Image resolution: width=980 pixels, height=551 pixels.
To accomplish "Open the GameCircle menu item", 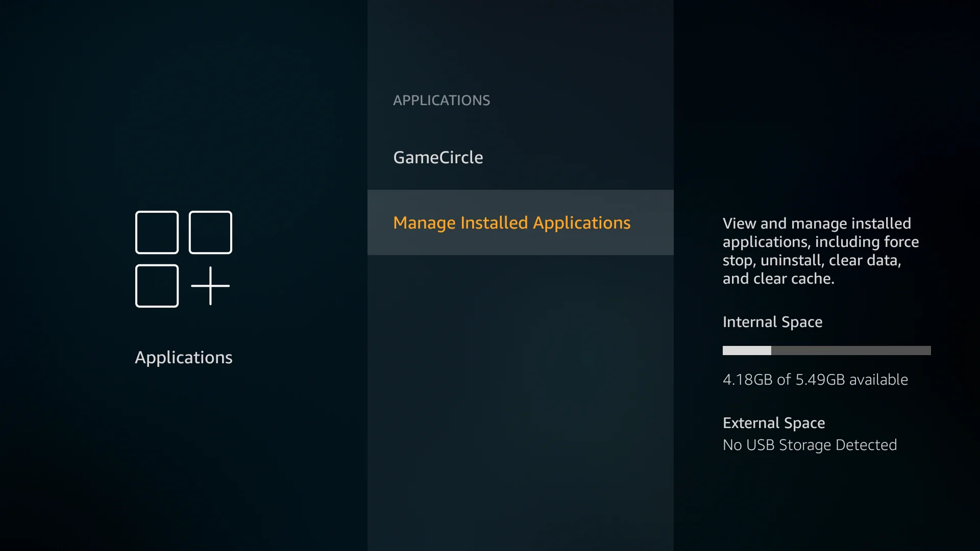I will pos(438,157).
